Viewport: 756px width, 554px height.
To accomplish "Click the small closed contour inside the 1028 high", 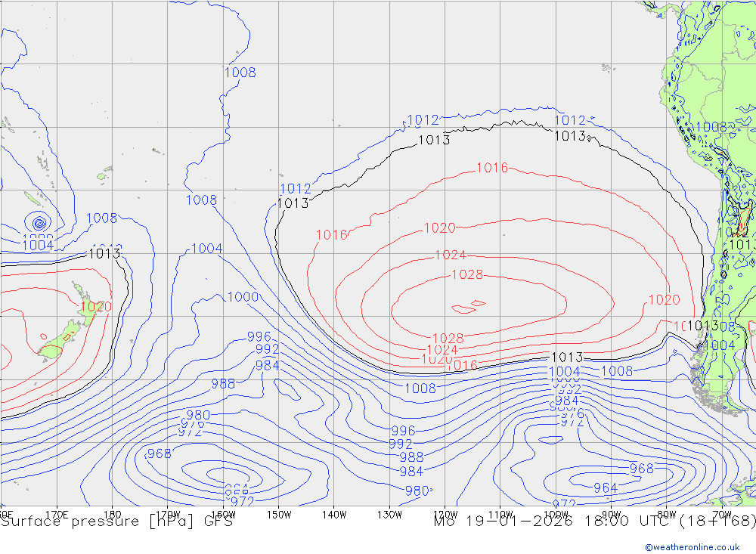I will point(469,307).
